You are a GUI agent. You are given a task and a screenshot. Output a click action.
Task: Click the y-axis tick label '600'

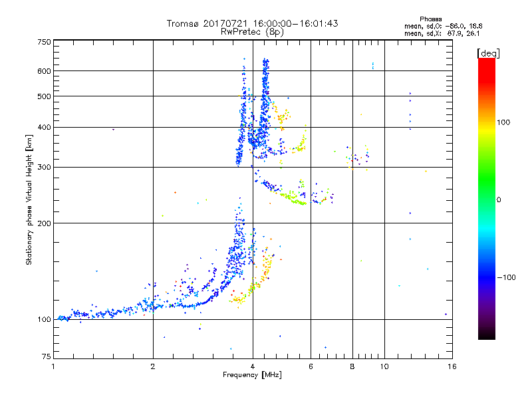44,71
